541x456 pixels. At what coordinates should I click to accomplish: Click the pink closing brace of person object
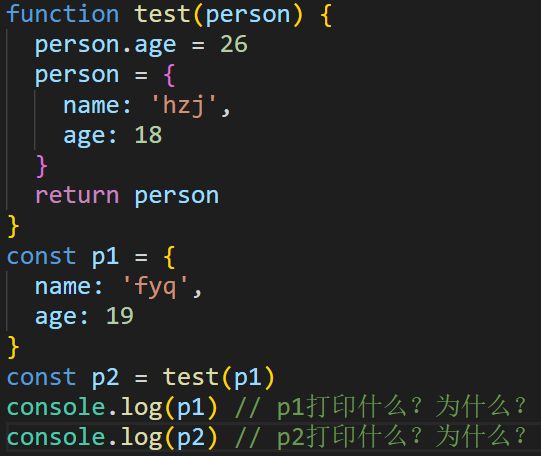pyautogui.click(x=41, y=166)
